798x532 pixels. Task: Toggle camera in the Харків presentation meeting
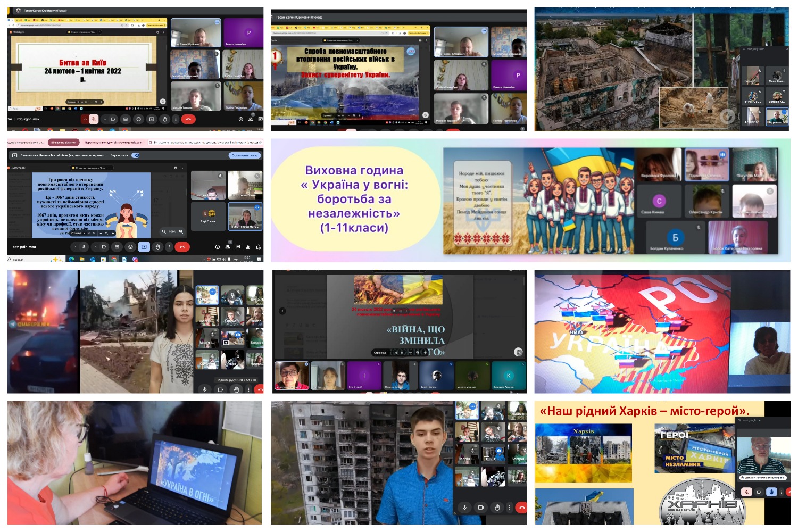pos(759,492)
